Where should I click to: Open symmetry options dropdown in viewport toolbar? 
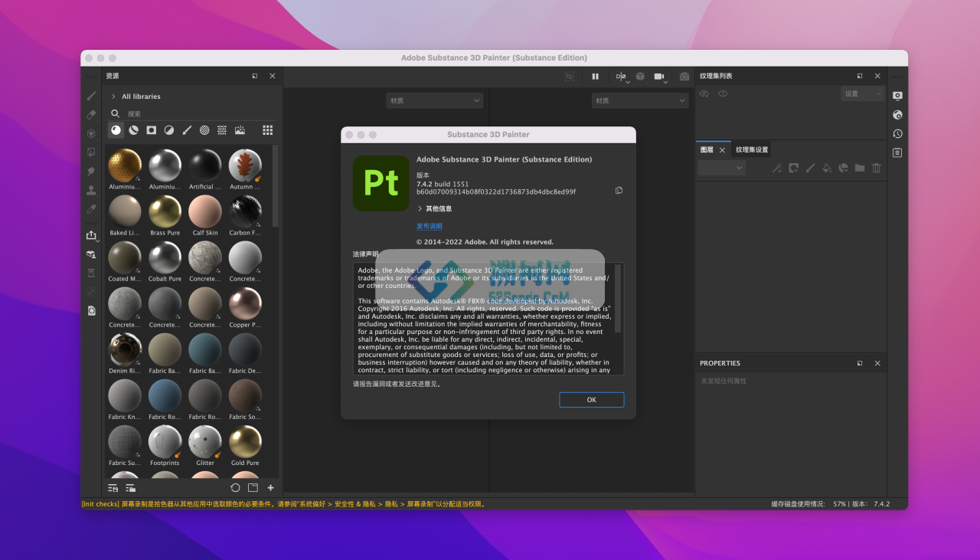click(622, 77)
